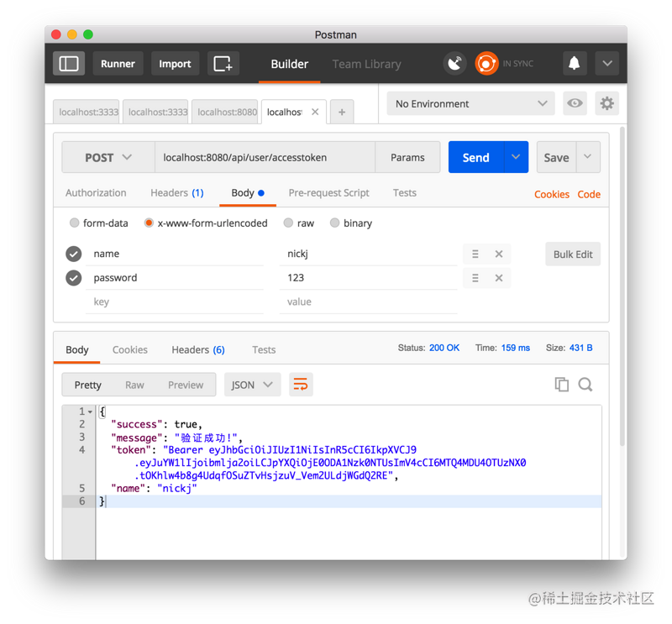Viewport: 672px width, 624px height.
Task: Open the request Headers (1) tab
Action: click(177, 193)
